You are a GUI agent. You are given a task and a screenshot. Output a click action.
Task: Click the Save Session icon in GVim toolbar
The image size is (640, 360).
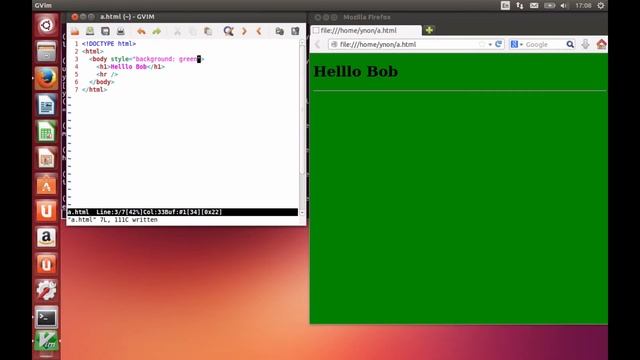tap(295, 31)
